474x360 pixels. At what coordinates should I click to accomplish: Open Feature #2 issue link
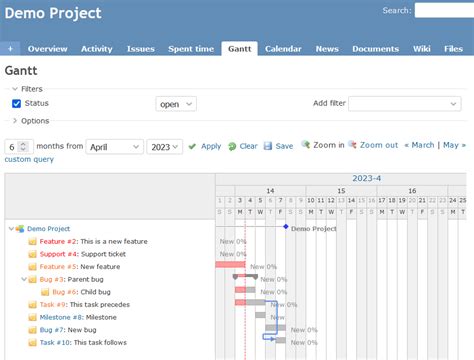[x=58, y=241]
